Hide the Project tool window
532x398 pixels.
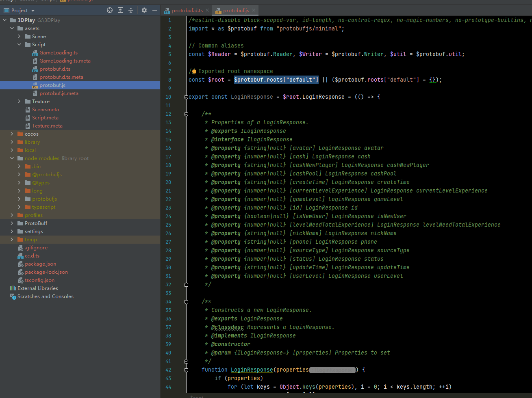click(154, 10)
